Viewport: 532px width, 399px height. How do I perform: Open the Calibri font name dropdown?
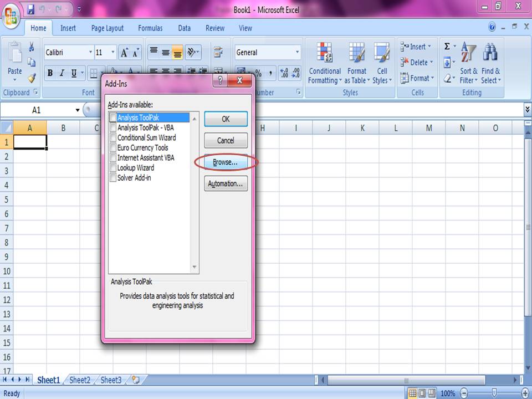tap(90, 52)
